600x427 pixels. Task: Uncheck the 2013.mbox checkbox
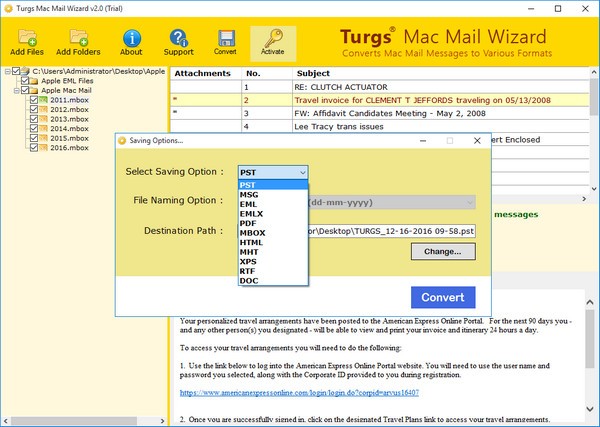[x=34, y=119]
